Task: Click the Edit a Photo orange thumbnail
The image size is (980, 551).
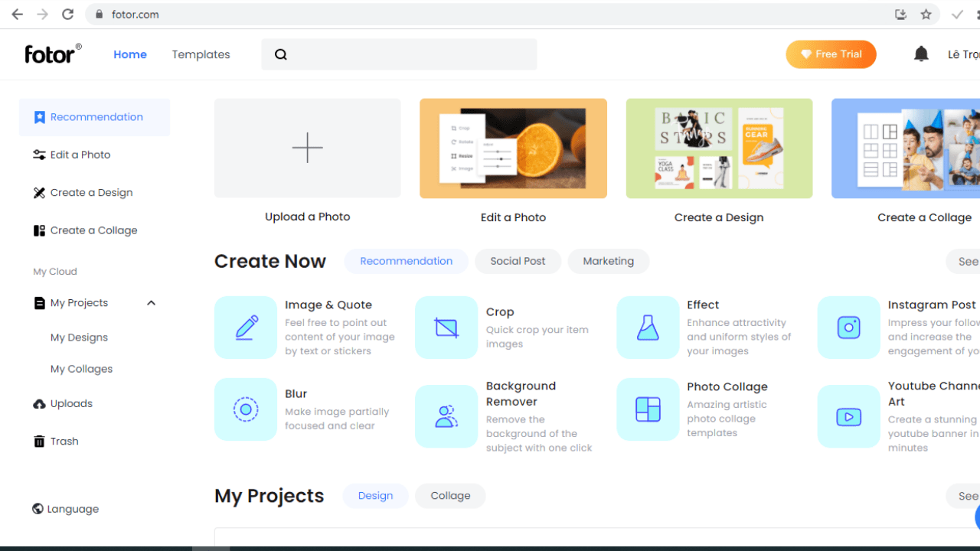Action: [513, 148]
